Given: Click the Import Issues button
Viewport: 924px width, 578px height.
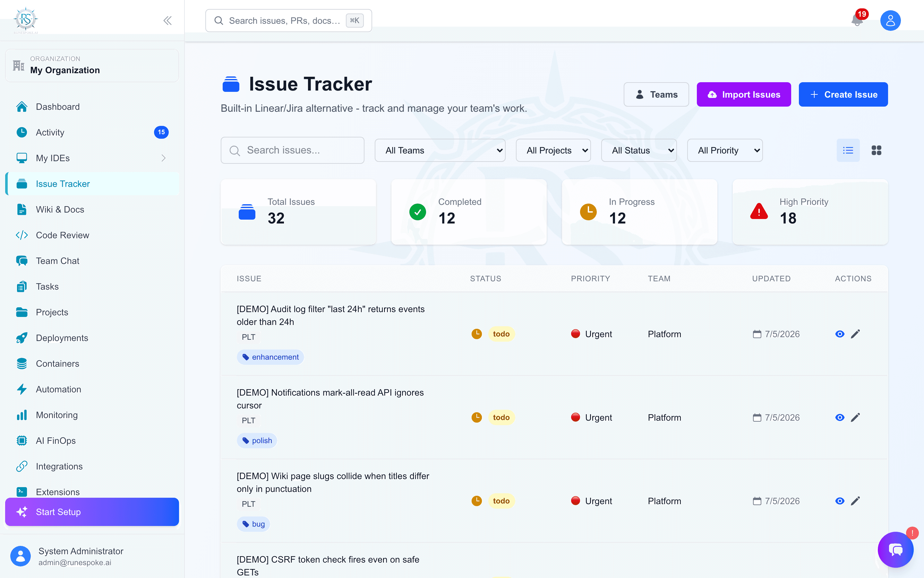Looking at the screenshot, I should [x=743, y=94].
